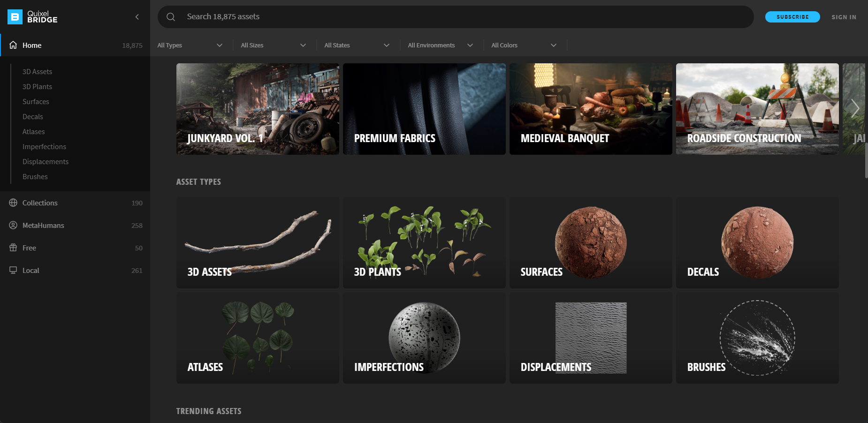Click the Free gift box icon
Image resolution: width=868 pixels, height=423 pixels.
pos(13,248)
